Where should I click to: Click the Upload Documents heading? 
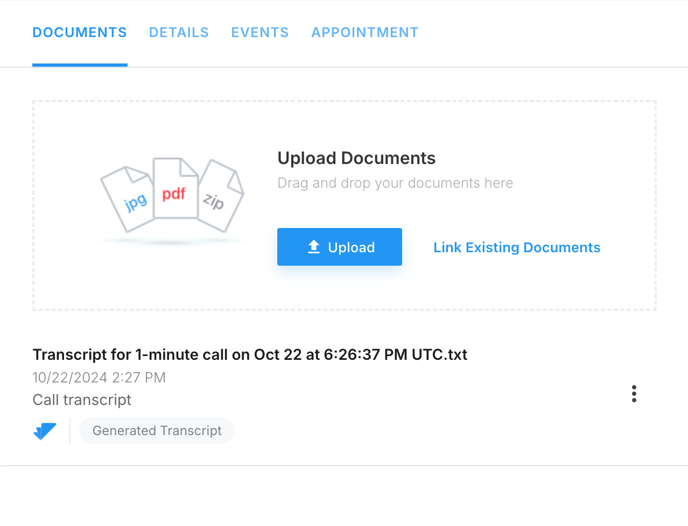356,158
